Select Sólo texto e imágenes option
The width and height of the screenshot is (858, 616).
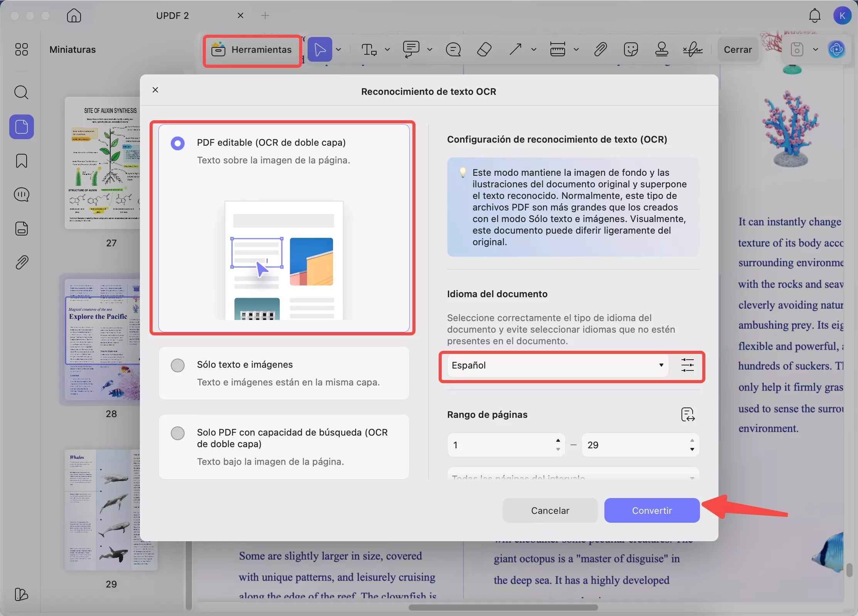284,373
